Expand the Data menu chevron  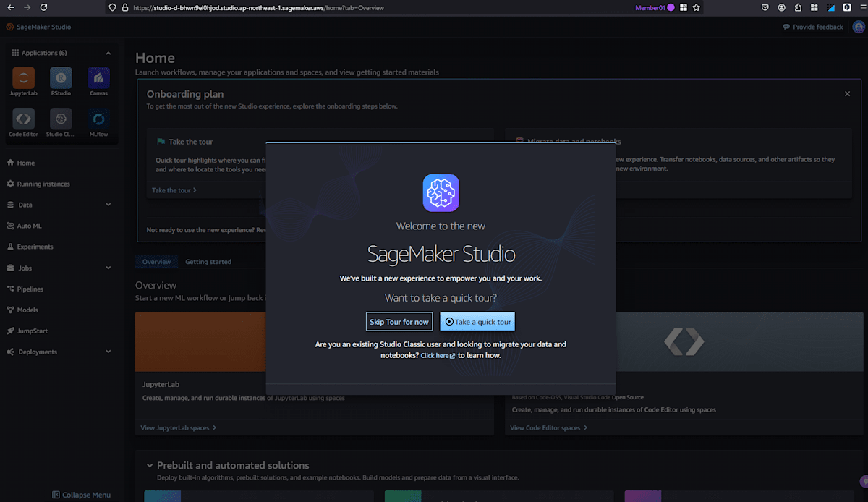(109, 205)
